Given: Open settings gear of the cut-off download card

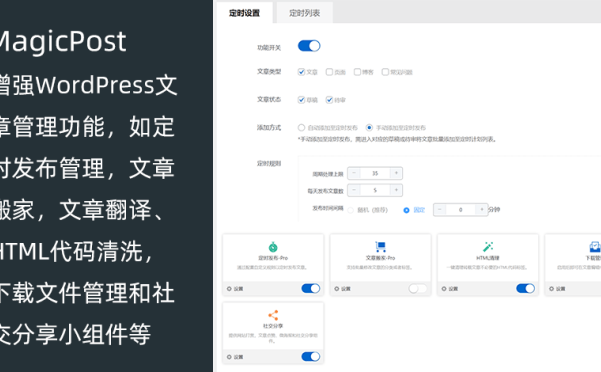Looking at the screenshot, I should [x=551, y=288].
